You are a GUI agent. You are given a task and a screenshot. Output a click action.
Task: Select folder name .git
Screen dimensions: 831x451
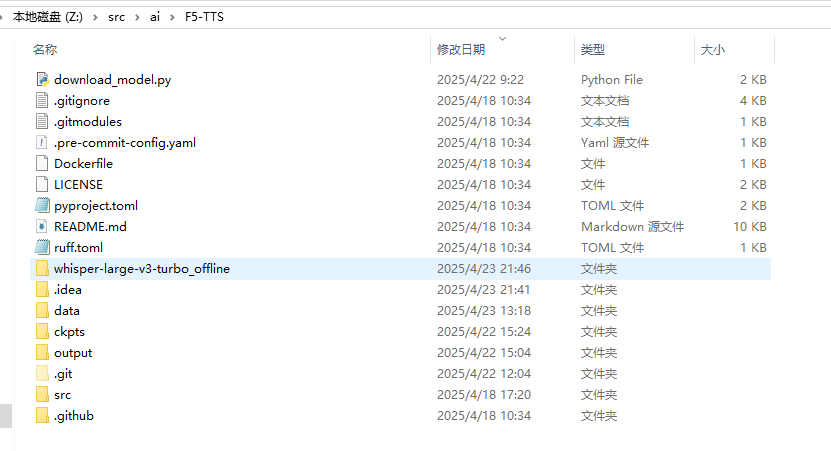pyautogui.click(x=63, y=374)
